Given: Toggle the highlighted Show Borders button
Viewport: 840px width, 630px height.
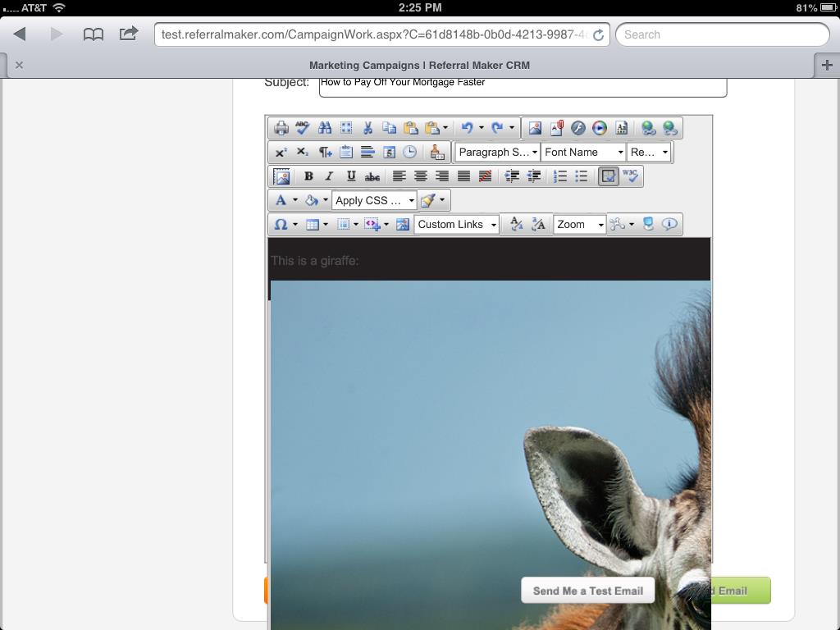Looking at the screenshot, I should tap(608, 176).
